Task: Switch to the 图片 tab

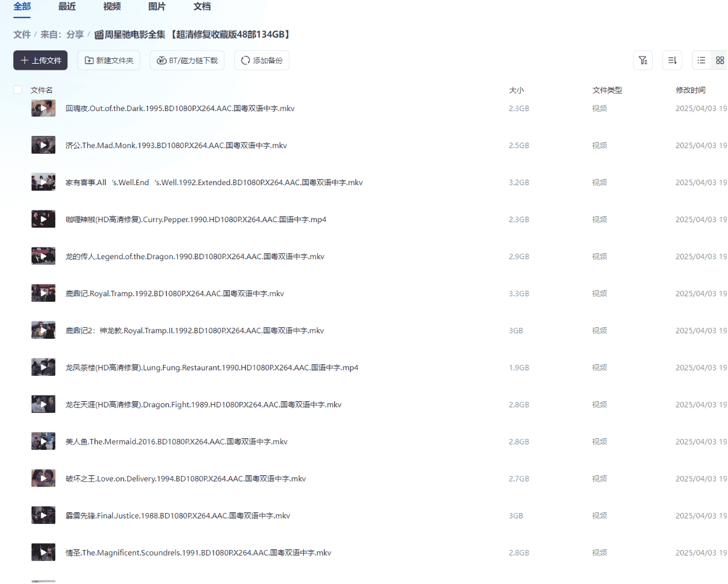Action: click(157, 7)
